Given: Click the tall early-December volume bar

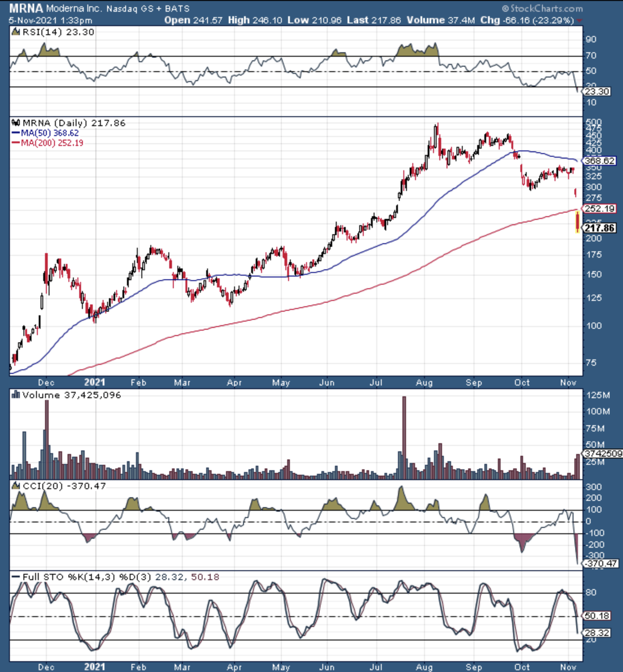Looking at the screenshot, I should point(47,439).
